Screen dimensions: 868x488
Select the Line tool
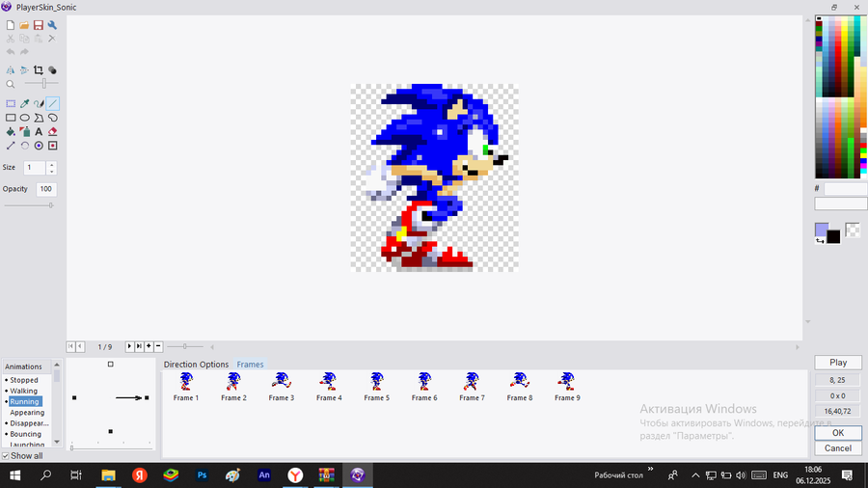(53, 103)
